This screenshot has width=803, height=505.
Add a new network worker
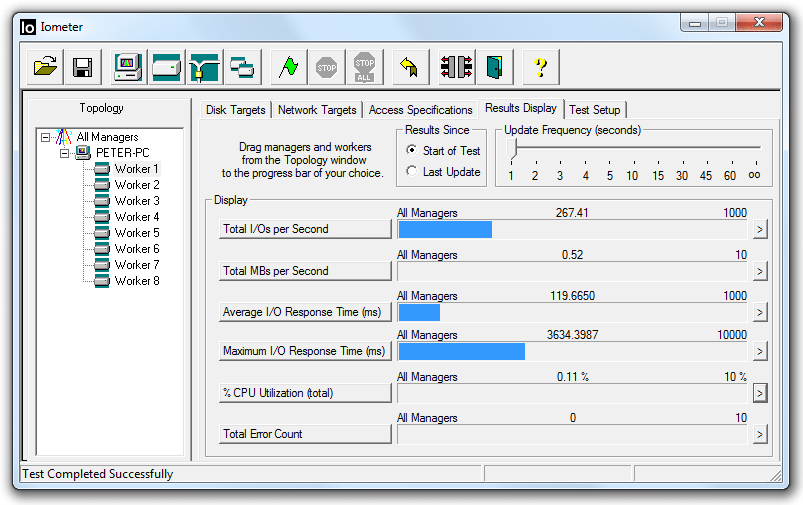click(x=204, y=67)
